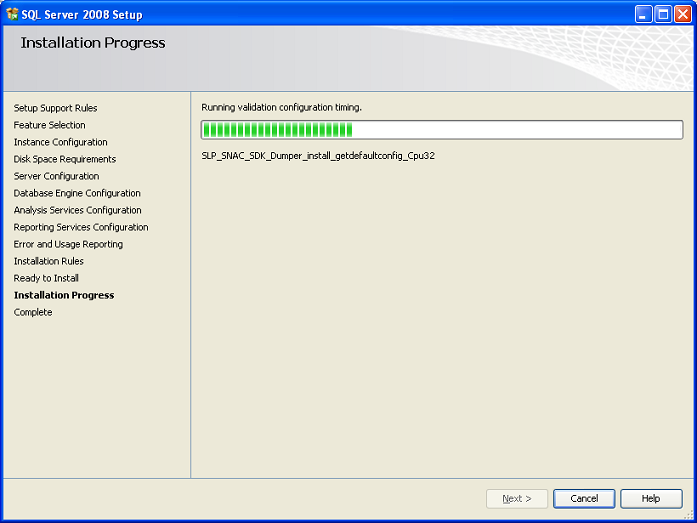Cancel the installation
The width and height of the screenshot is (697, 523).
coord(584,499)
